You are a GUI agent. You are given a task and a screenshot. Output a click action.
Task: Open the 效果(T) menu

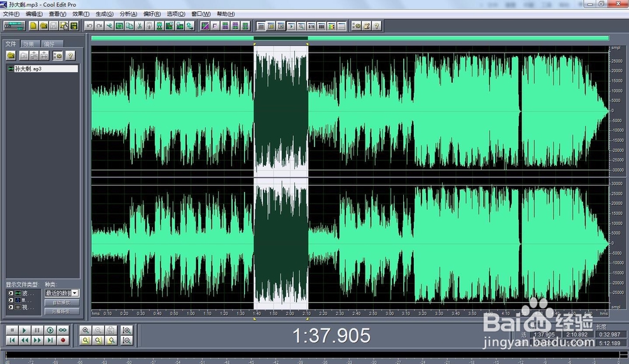[x=81, y=14]
